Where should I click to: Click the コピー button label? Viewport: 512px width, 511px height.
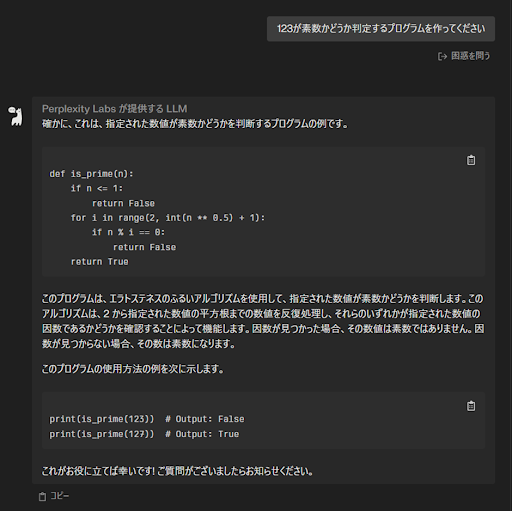click(x=60, y=496)
